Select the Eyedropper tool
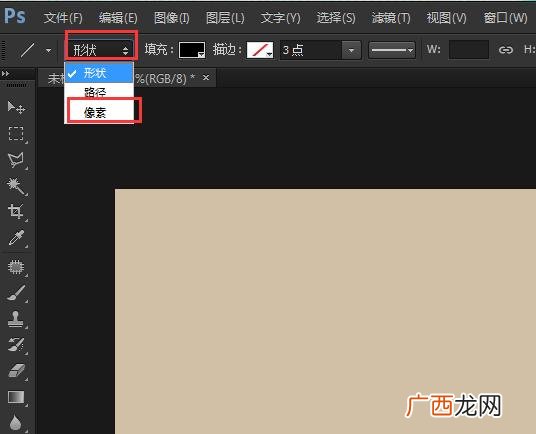The width and height of the screenshot is (536, 434). tap(16, 238)
